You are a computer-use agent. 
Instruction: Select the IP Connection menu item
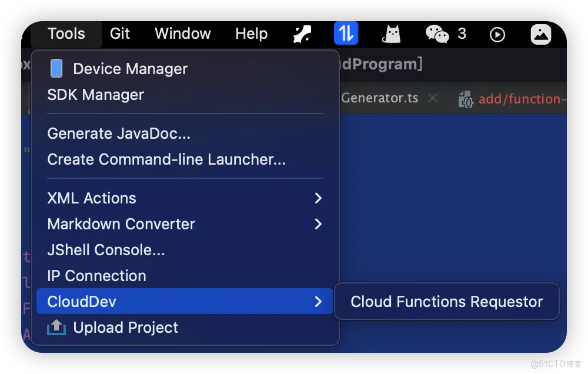click(185, 276)
